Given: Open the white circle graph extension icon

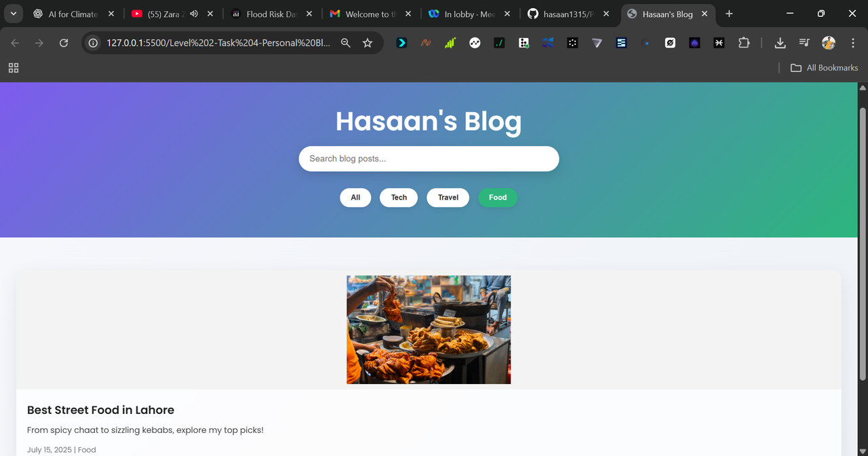Looking at the screenshot, I should (x=475, y=43).
